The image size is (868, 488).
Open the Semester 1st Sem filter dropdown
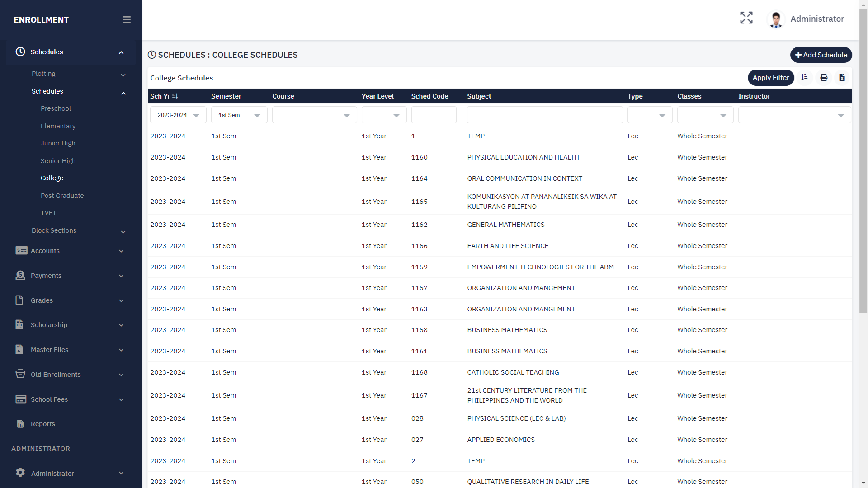(x=239, y=115)
